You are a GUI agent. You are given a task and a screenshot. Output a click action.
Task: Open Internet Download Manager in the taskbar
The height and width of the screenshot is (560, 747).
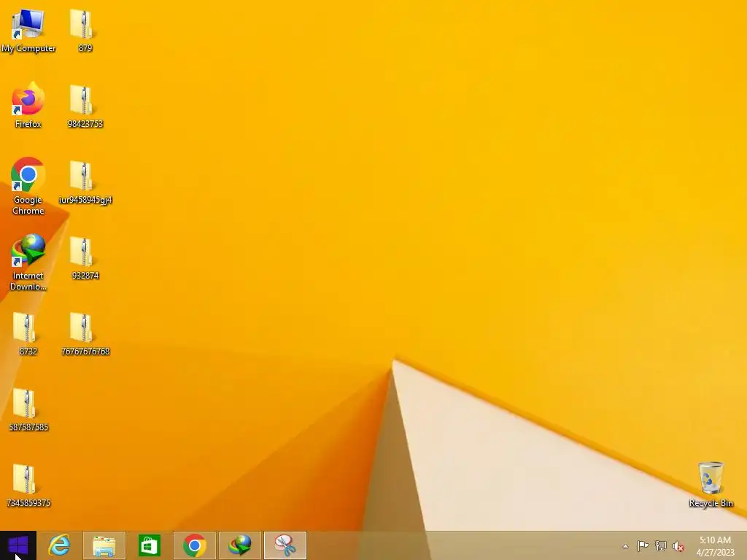tap(239, 545)
